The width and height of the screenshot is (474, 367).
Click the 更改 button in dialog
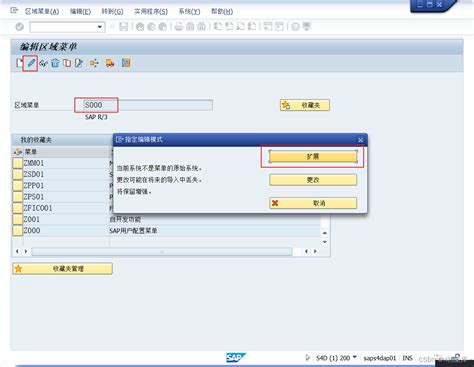[x=313, y=180]
